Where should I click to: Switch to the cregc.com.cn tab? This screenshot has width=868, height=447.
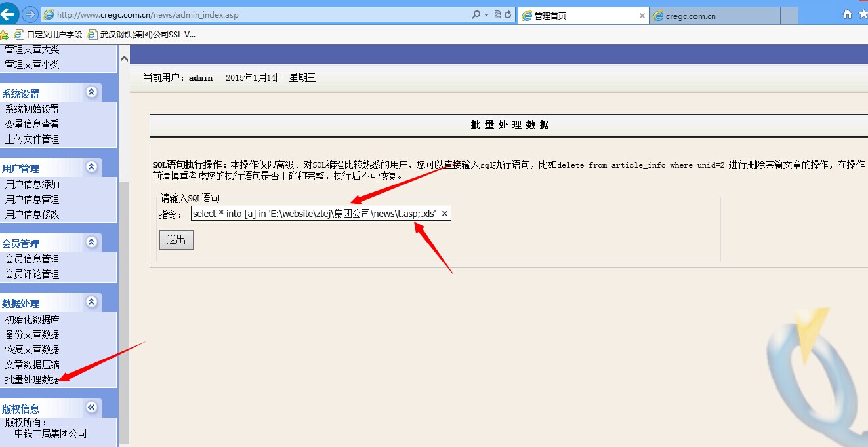[715, 16]
